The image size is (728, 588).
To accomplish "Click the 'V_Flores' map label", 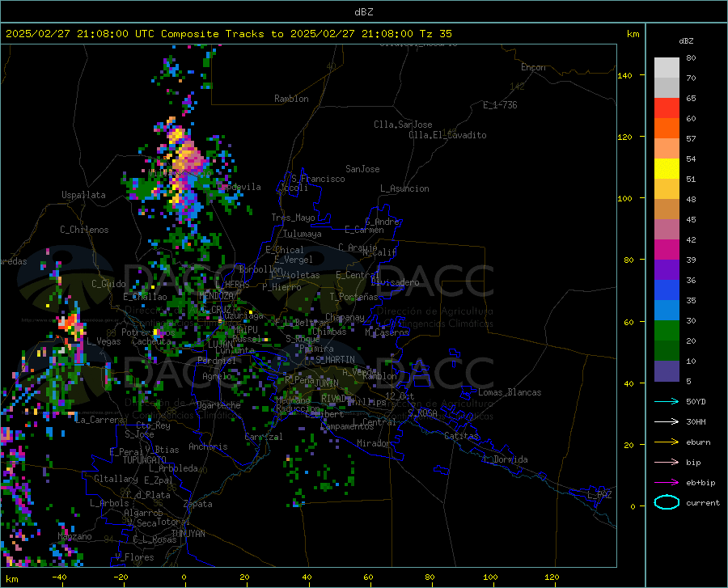I will (134, 557).
